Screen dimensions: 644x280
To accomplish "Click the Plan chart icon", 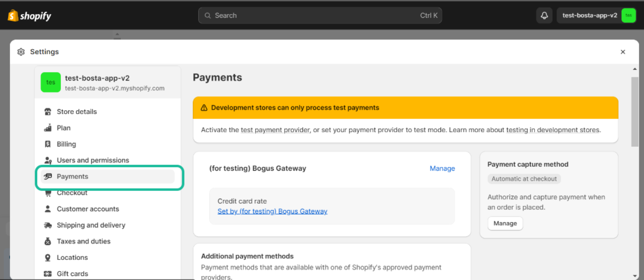I will pyautogui.click(x=48, y=128).
